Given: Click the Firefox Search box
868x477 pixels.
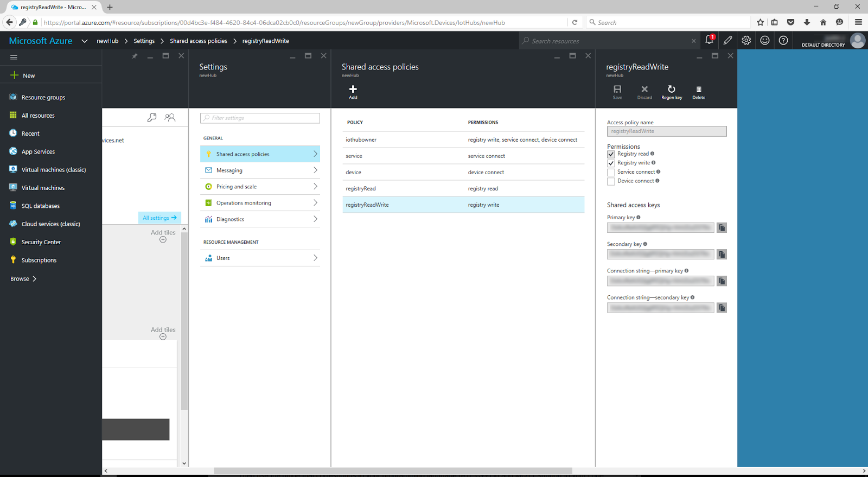Looking at the screenshot, I should (669, 22).
